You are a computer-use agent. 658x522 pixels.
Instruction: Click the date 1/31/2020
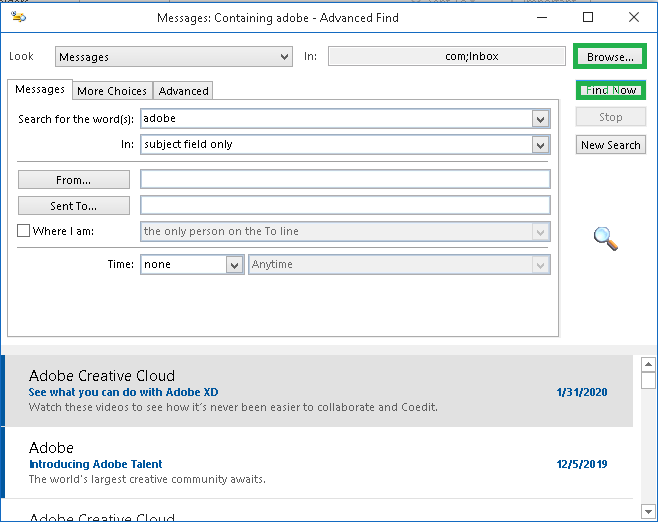[582, 392]
